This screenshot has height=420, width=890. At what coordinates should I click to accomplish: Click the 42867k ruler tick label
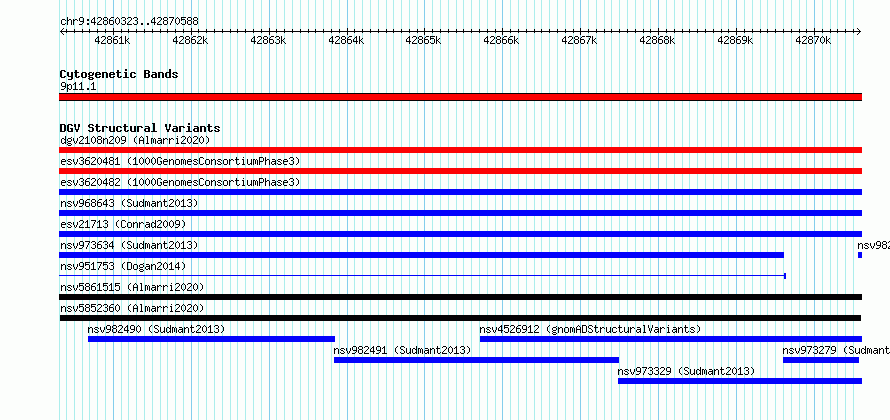click(x=580, y=40)
